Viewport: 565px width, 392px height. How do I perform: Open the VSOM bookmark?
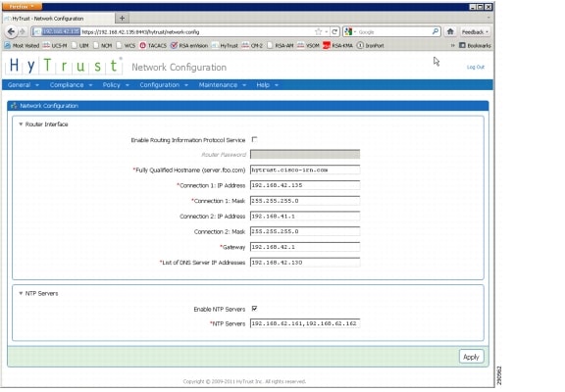[x=308, y=46]
